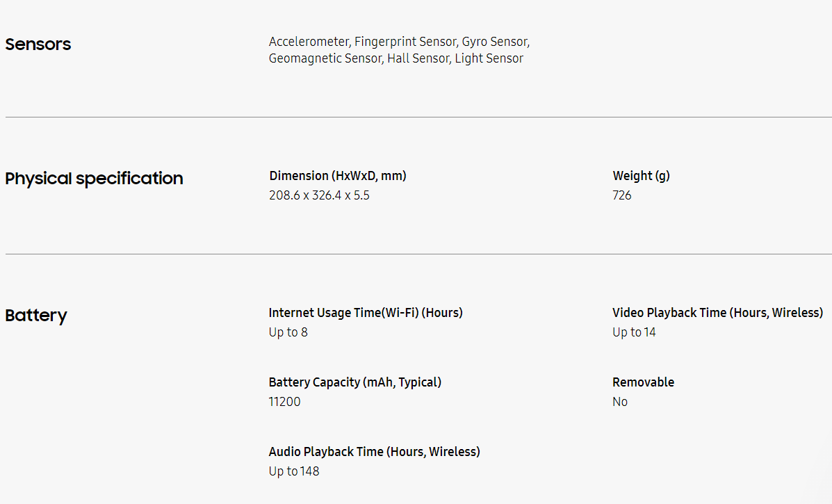
Task: Select the No value under Removable
Action: point(620,402)
